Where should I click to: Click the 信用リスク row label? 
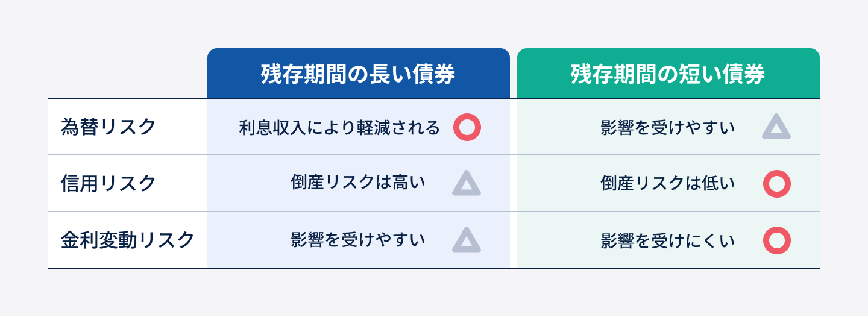[x=108, y=183]
